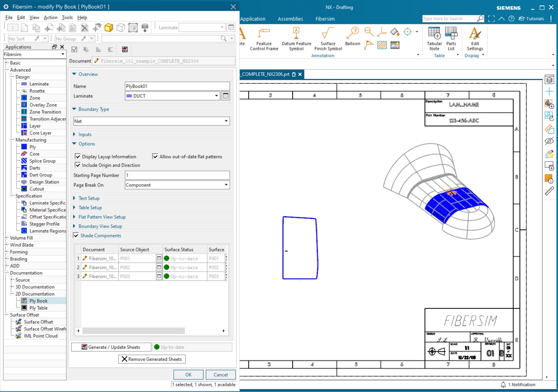Screen dimensions: 558x392
Task: Click Remove Generated Sheets
Action: click(152, 359)
